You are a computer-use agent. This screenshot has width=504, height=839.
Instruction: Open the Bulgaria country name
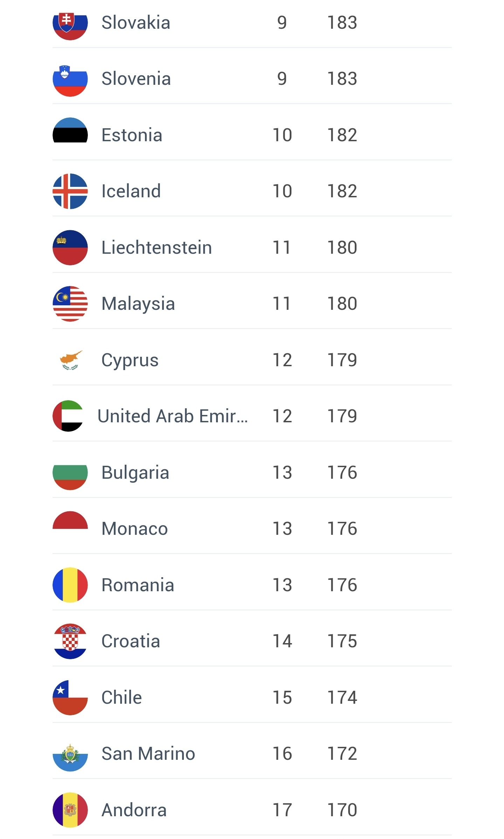coord(135,472)
